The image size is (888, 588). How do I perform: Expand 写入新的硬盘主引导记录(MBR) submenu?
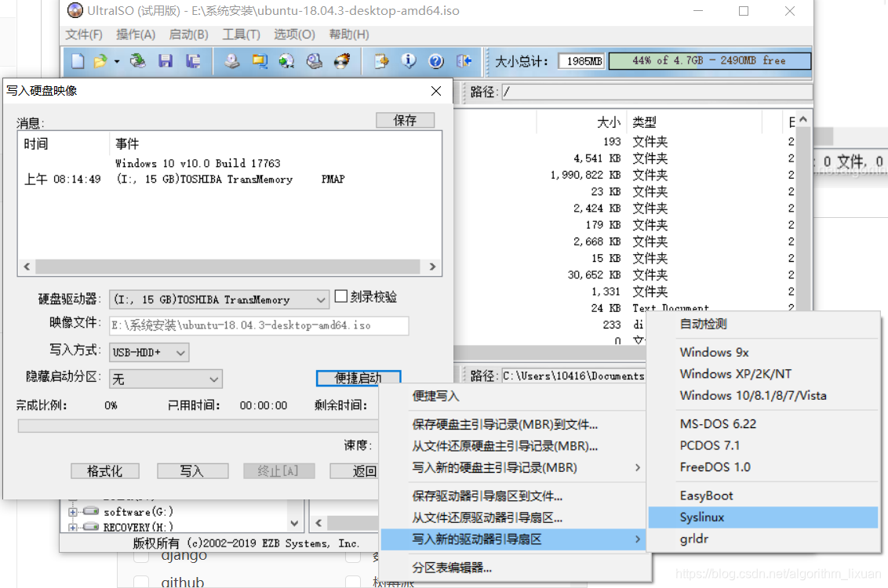513,467
